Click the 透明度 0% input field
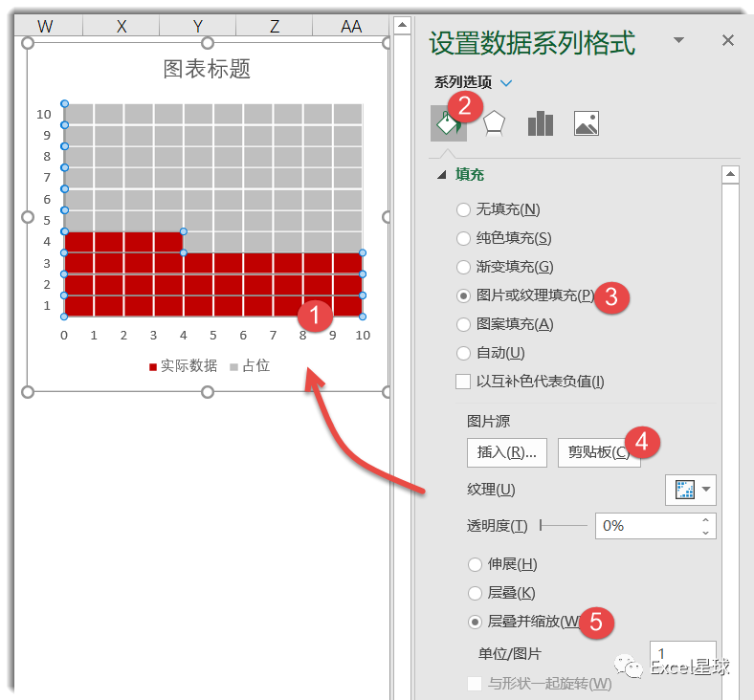The image size is (754, 700). pyautogui.click(x=647, y=526)
